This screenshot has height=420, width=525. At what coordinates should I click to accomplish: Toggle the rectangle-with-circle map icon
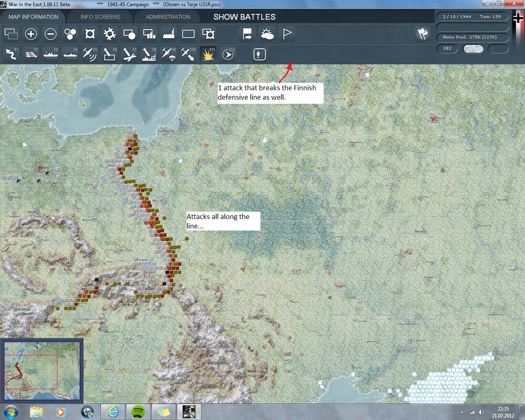click(x=129, y=34)
